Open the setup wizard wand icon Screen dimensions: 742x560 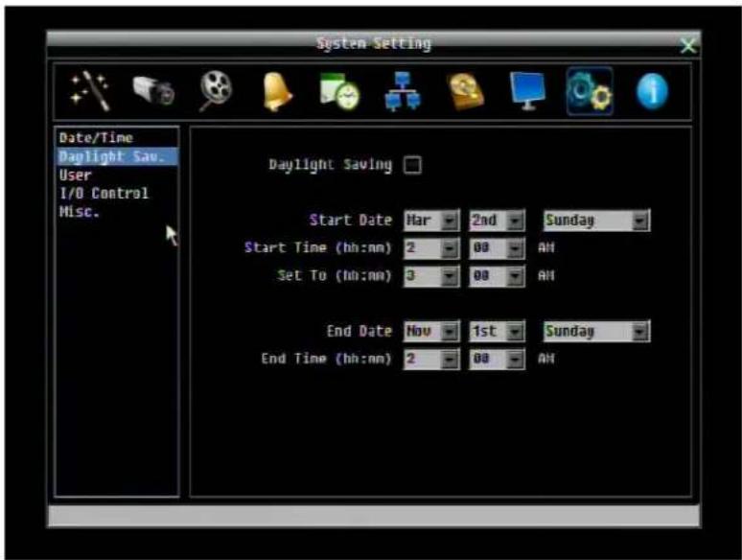coord(90,91)
